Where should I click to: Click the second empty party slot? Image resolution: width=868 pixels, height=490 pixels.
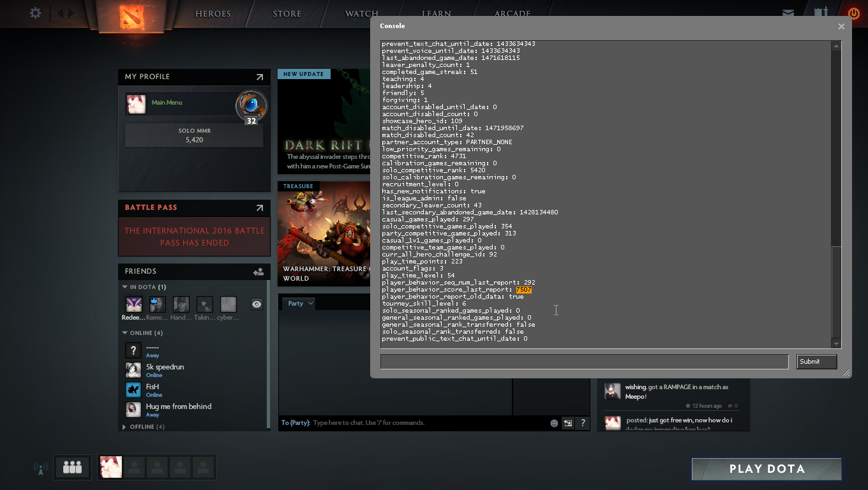click(x=158, y=467)
